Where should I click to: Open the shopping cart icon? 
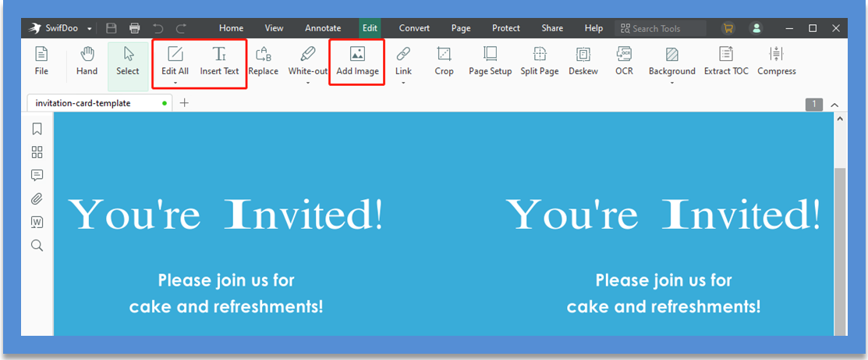click(728, 28)
